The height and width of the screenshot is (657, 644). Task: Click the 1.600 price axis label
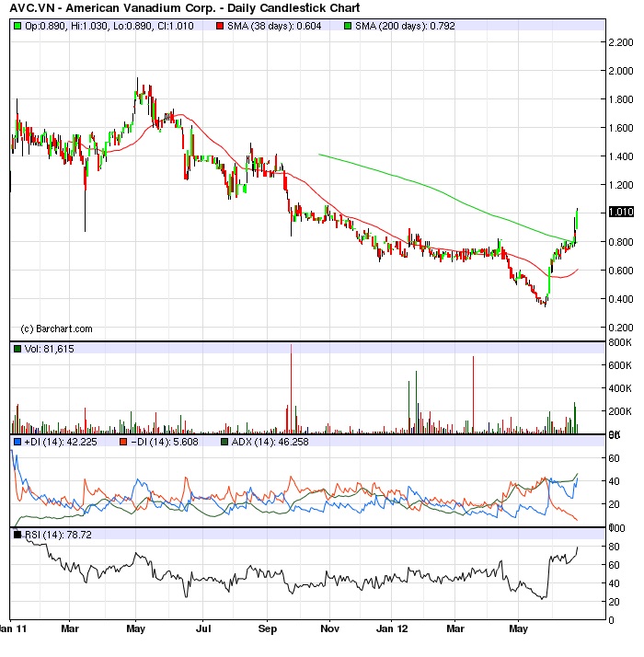pos(621,128)
